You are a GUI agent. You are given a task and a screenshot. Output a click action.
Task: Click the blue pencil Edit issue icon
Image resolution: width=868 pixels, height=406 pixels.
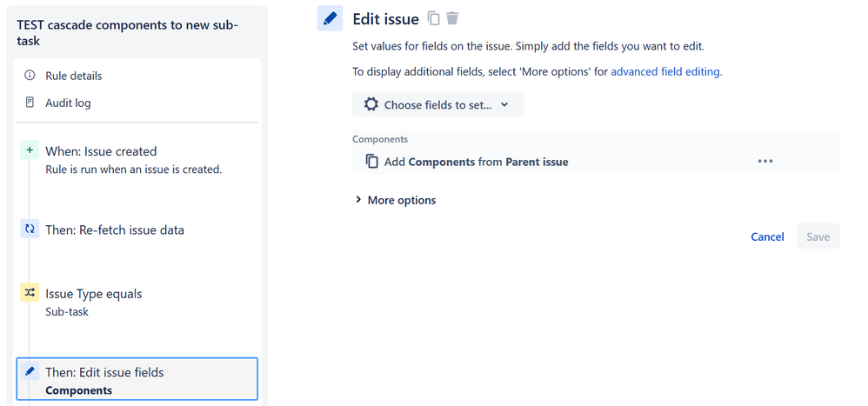pos(330,18)
